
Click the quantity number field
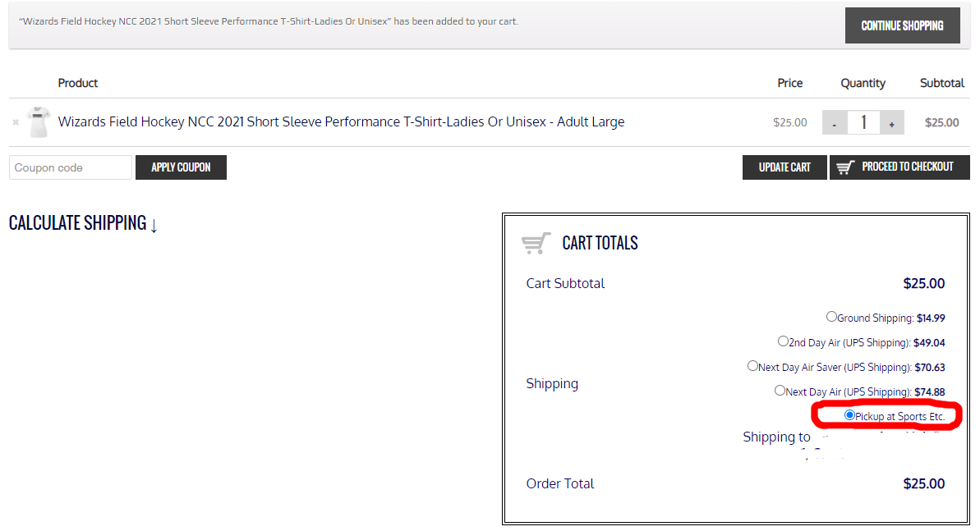[863, 123]
